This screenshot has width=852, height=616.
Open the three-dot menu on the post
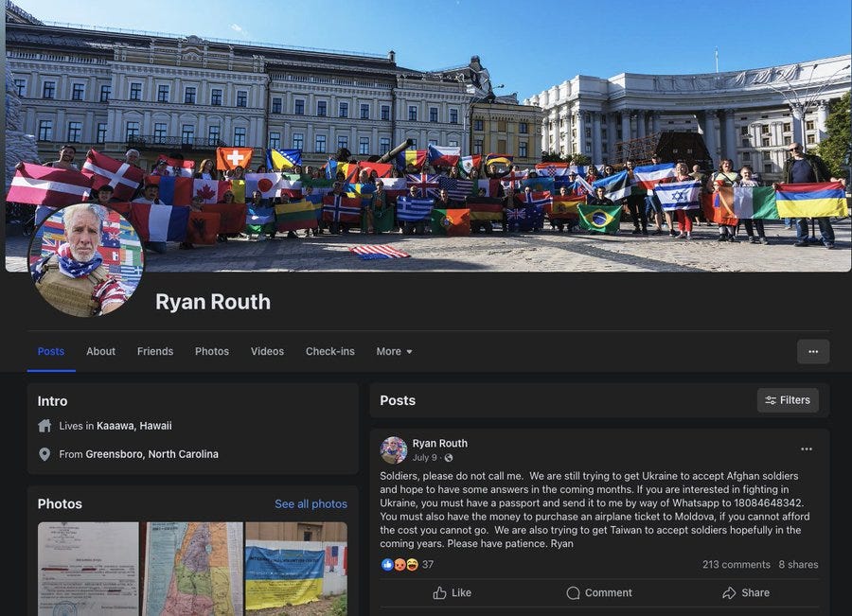click(807, 449)
